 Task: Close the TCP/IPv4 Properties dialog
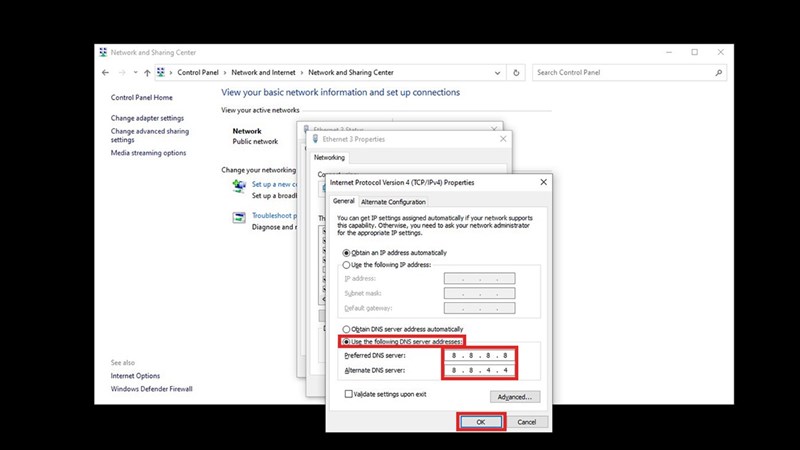click(x=543, y=182)
